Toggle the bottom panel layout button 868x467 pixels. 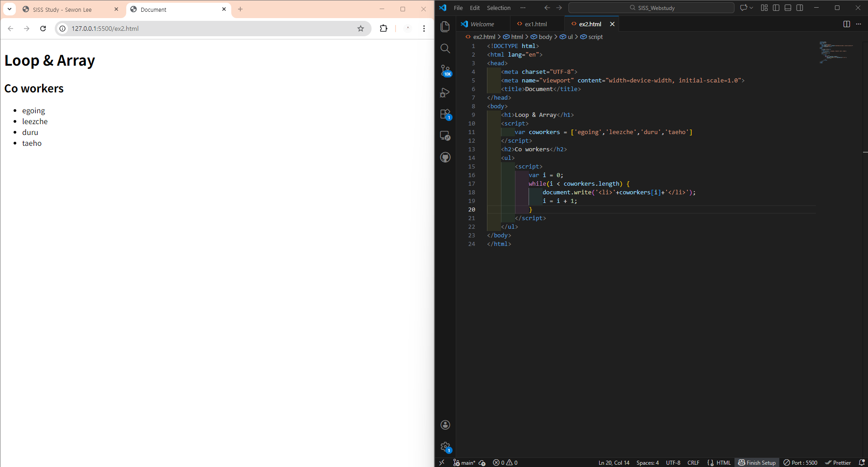coord(788,8)
